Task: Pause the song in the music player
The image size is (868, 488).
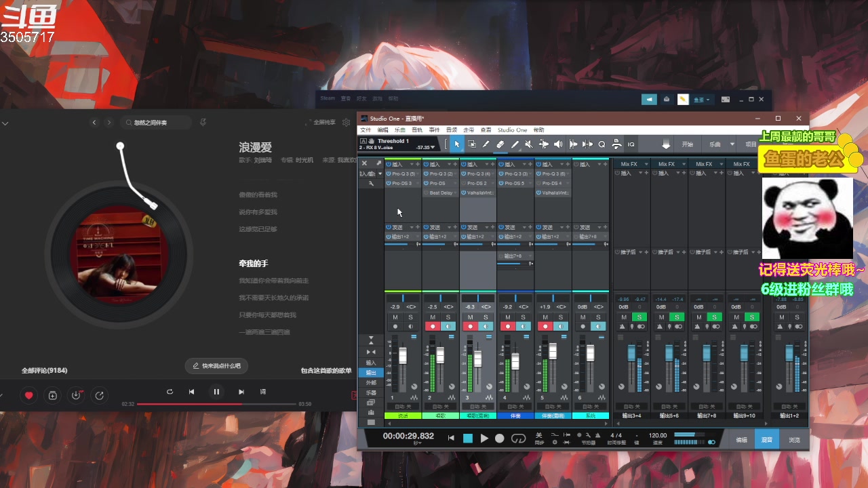Action: coord(216,392)
